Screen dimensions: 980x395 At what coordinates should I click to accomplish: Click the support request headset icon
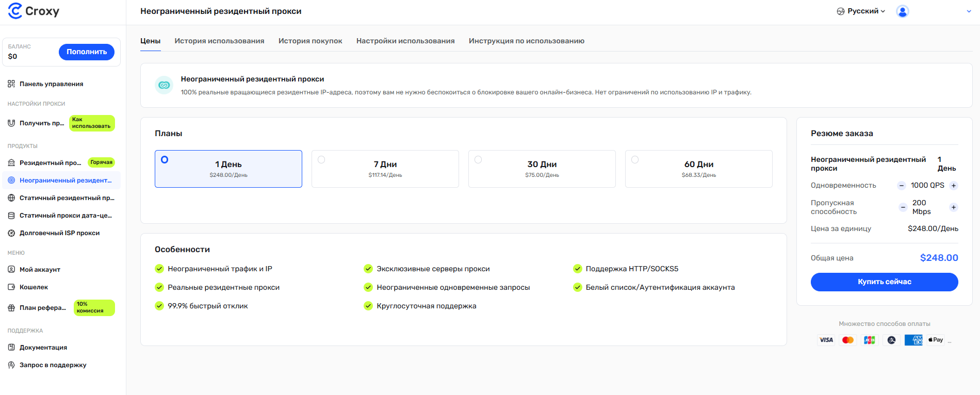[x=11, y=365]
